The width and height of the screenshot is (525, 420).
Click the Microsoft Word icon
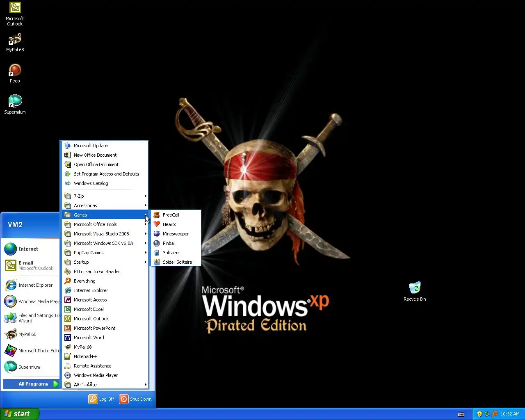pos(68,338)
